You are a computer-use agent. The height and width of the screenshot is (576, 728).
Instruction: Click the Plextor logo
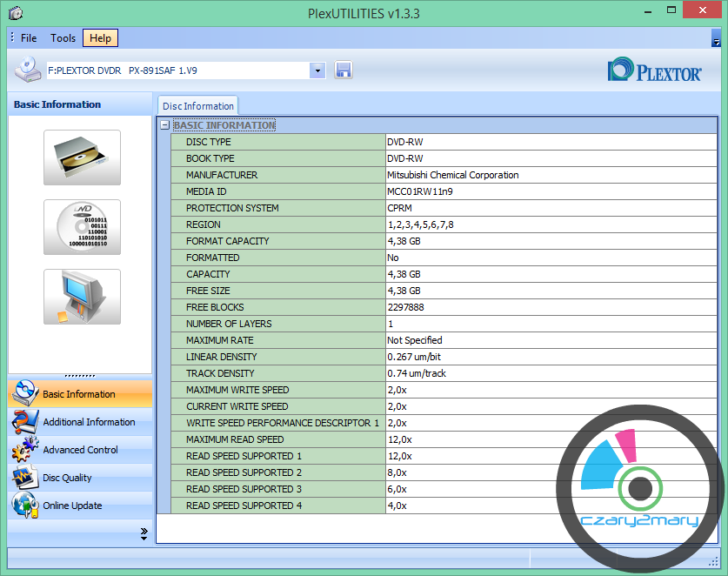point(655,70)
